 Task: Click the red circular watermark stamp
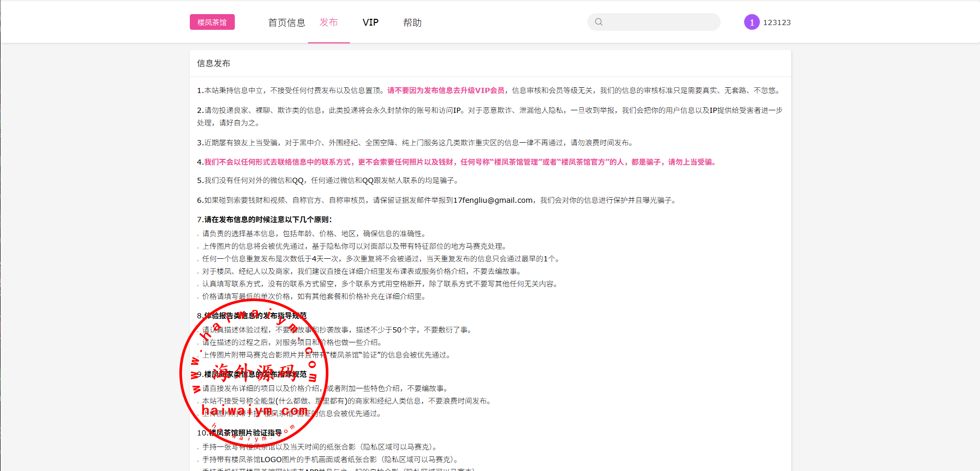click(254, 373)
